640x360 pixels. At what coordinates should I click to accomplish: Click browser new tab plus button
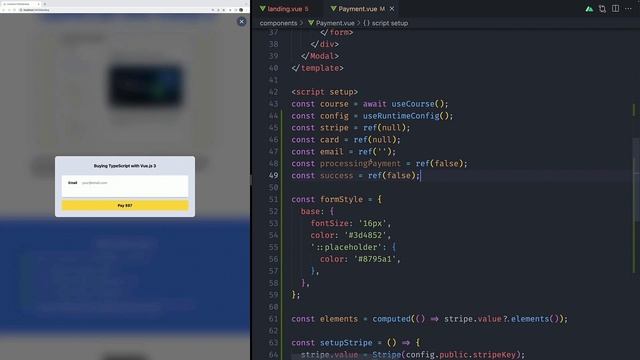pyautogui.click(x=44, y=4)
